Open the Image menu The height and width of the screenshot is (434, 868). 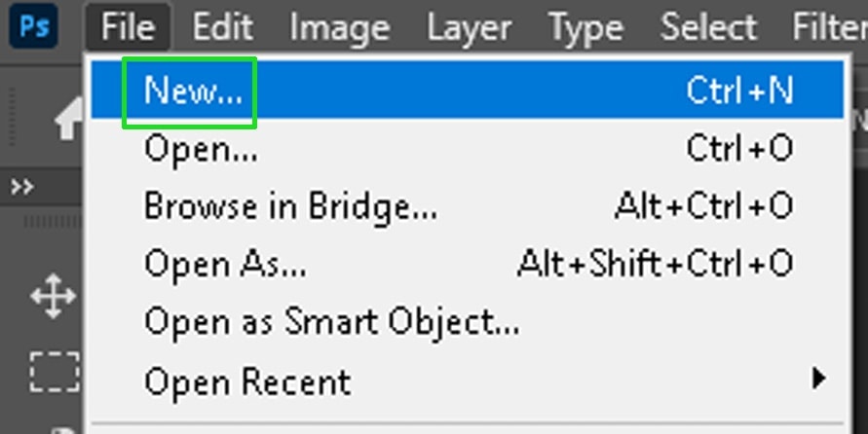point(339,26)
